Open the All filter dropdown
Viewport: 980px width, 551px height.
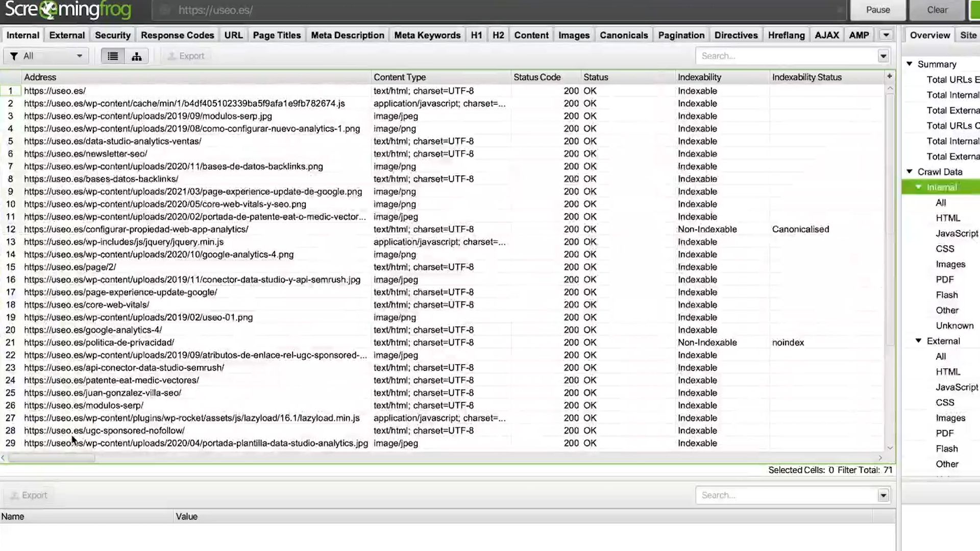[46, 56]
